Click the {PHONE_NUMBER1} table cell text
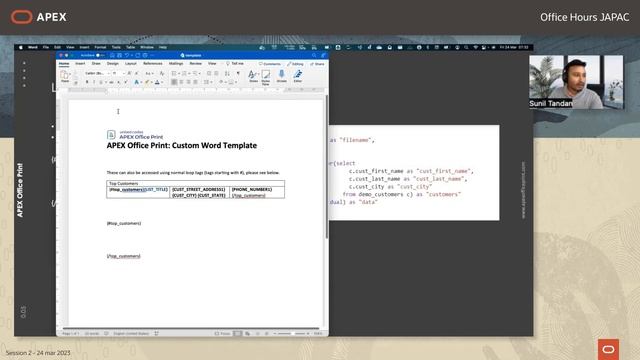 (x=252, y=189)
